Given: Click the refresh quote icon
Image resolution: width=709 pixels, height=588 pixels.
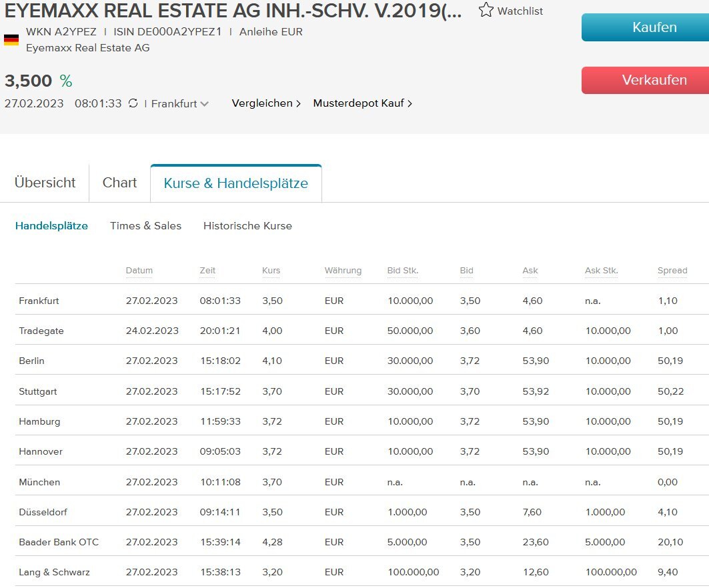Looking at the screenshot, I should [133, 103].
